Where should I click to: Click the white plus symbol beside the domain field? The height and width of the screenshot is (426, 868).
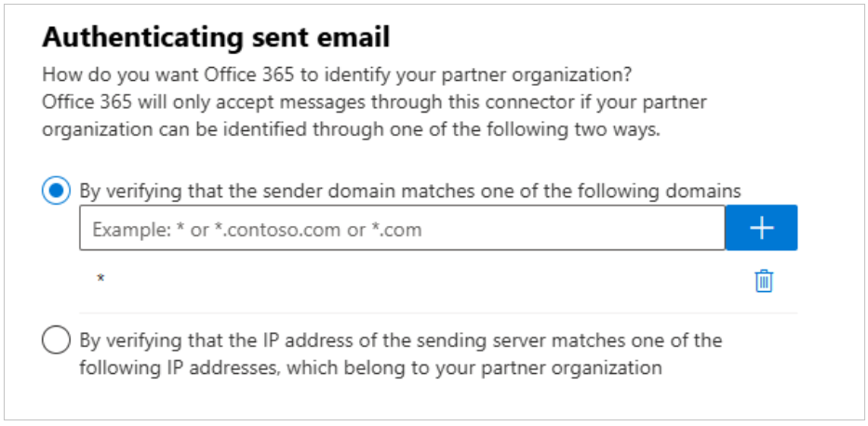(761, 228)
